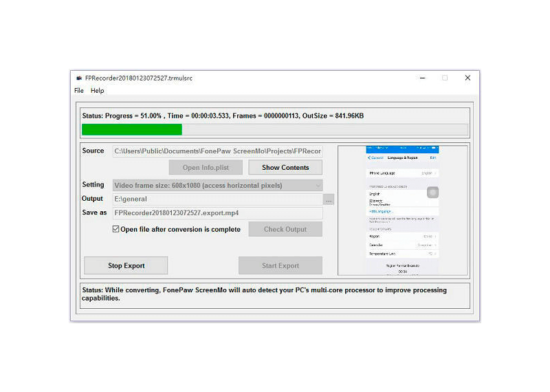This screenshot has height=392, width=550.
Task: Click the window title FPRecorder20180123072527.trmulsrc
Action: [139, 78]
